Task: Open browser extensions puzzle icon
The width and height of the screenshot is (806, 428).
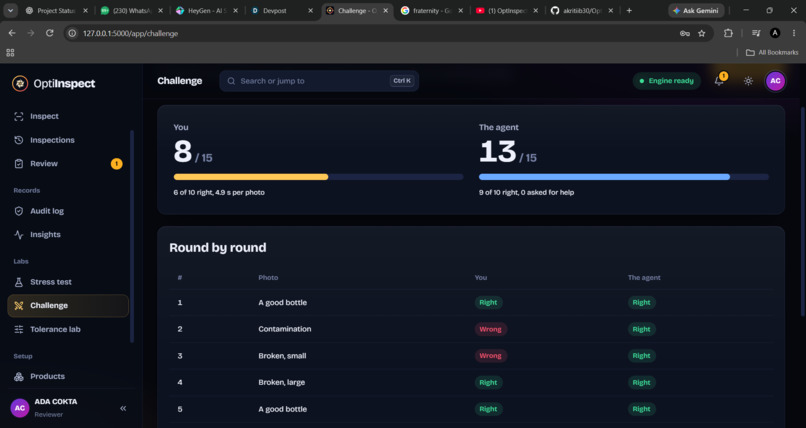Action: [x=728, y=33]
